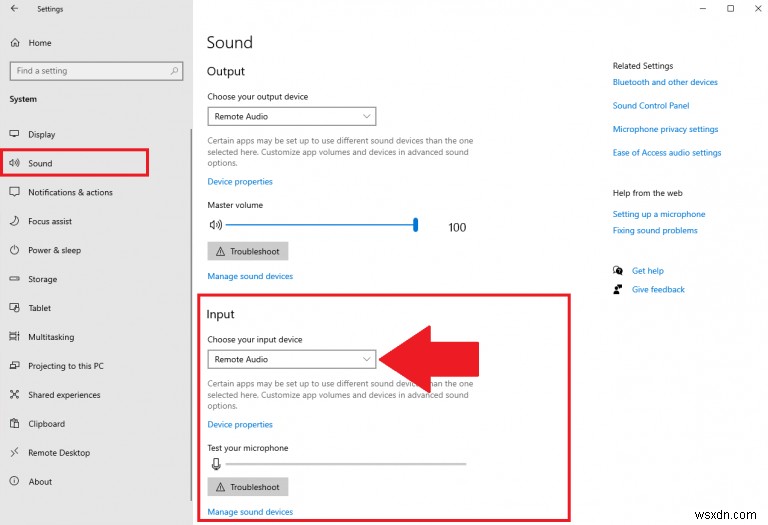Open the Sound Control Panel link
The height and width of the screenshot is (525, 768).
(650, 106)
